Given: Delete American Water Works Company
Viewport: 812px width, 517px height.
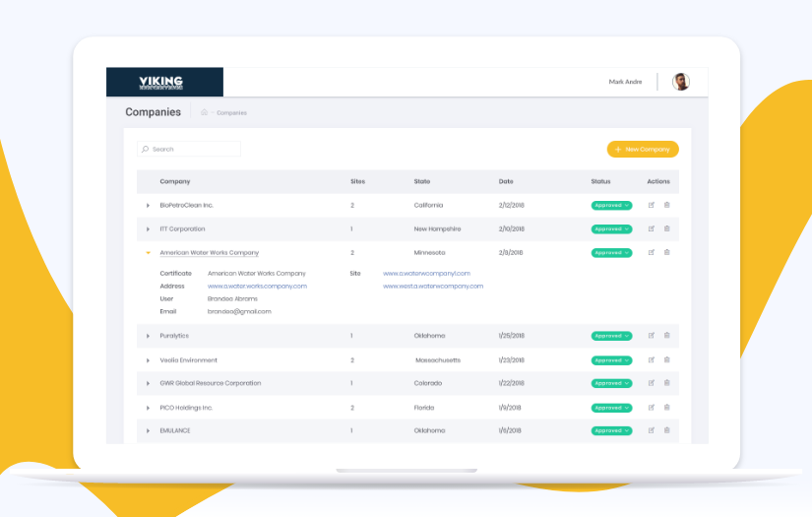Looking at the screenshot, I should pos(667,252).
